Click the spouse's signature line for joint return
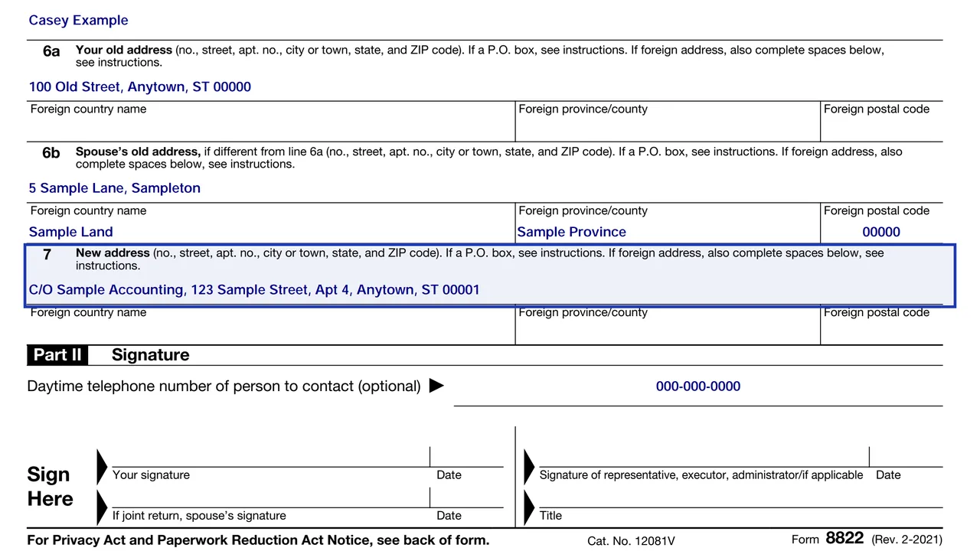Image resolution: width=980 pixels, height=551 pixels. click(270, 497)
